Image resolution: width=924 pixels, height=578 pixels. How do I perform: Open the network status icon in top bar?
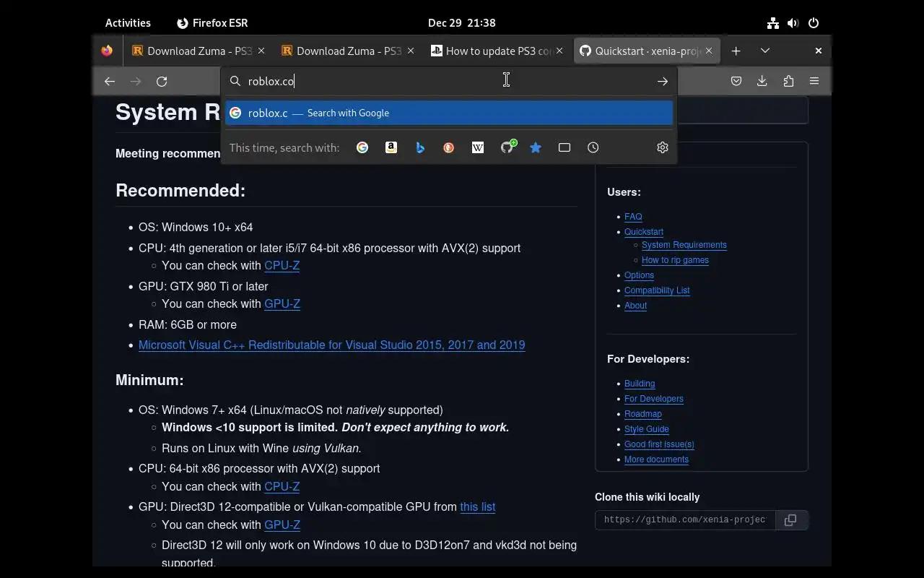coord(773,23)
